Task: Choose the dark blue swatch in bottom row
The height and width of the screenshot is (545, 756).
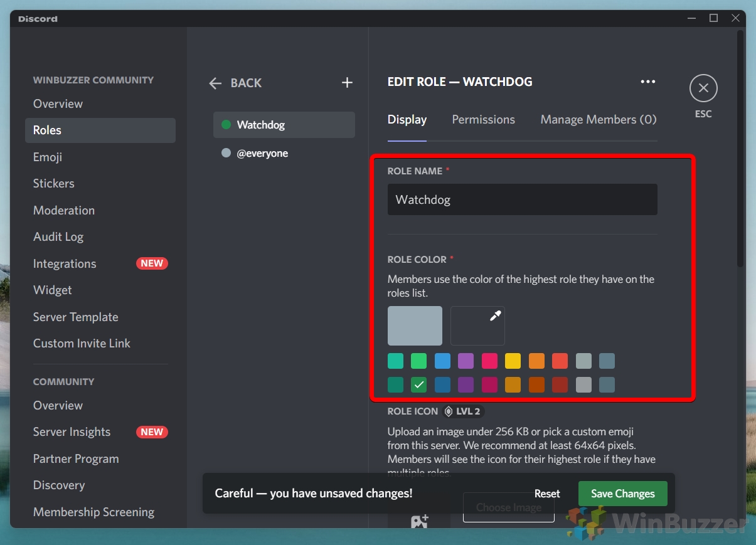Action: [442, 384]
